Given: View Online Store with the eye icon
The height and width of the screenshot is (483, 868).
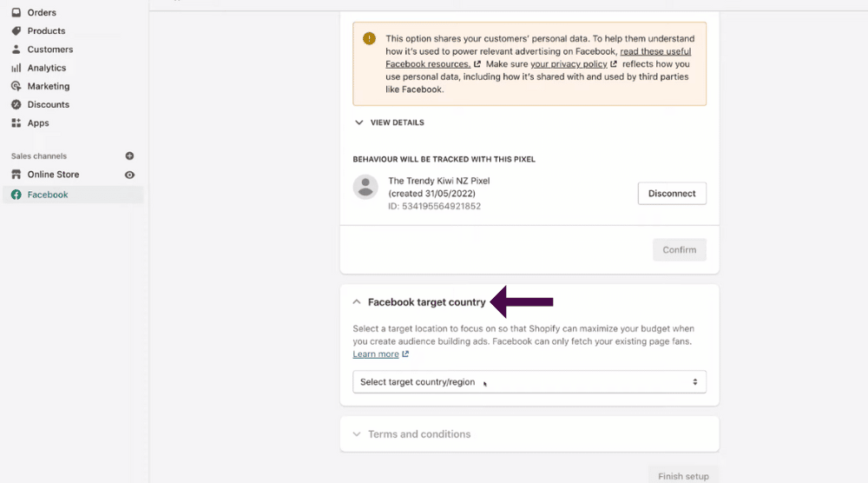Looking at the screenshot, I should tap(129, 175).
